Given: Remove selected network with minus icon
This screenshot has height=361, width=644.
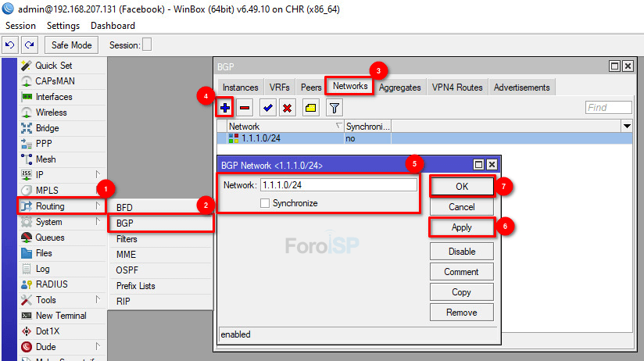Looking at the screenshot, I should [245, 108].
